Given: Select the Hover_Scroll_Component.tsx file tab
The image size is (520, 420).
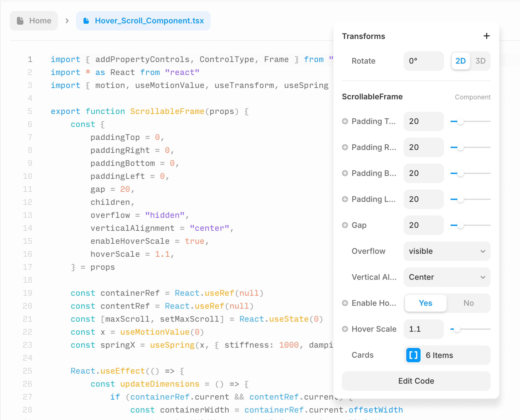Looking at the screenshot, I should [x=143, y=21].
